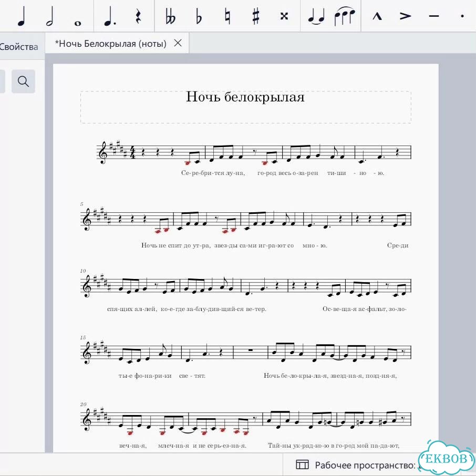Viewport: 476px width, 476px height.
Task: Select the measure number 20
Action: 83,405
